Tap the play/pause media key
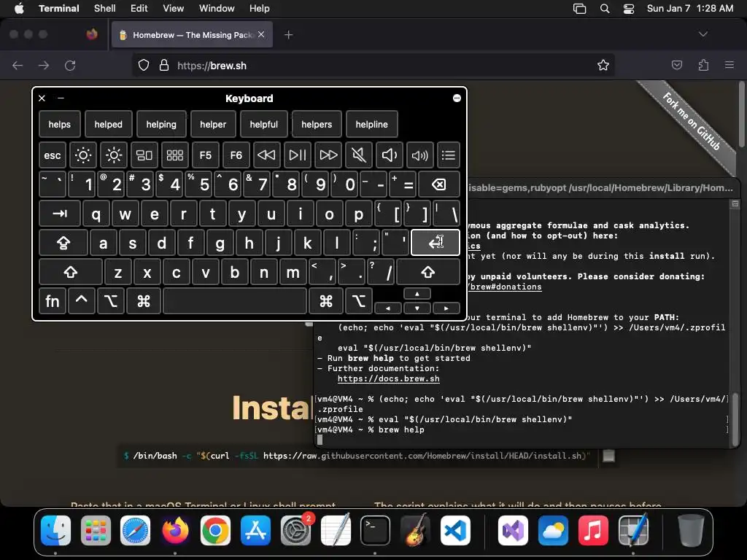Screen dimensions: 747x560 (298, 155)
